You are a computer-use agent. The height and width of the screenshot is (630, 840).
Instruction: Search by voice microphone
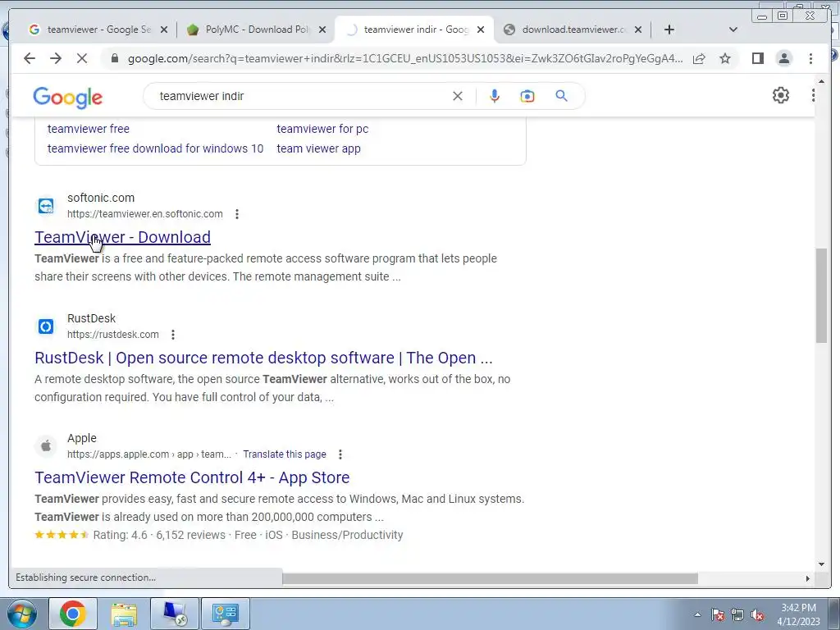(x=495, y=97)
